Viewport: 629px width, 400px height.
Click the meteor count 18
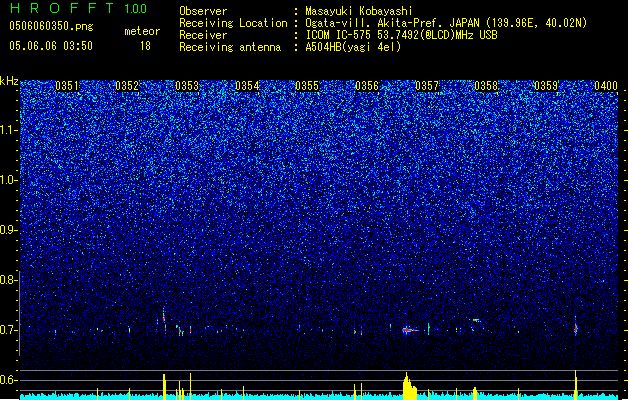[x=145, y=46]
